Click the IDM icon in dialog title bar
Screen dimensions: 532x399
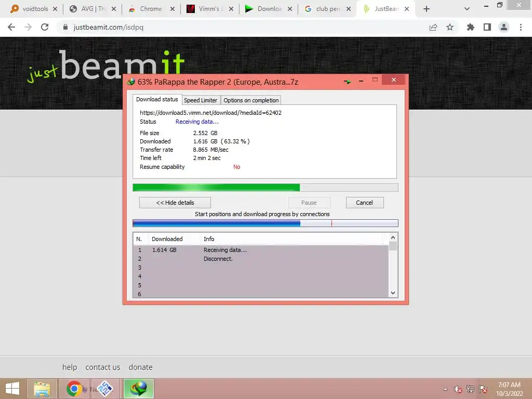coord(131,82)
